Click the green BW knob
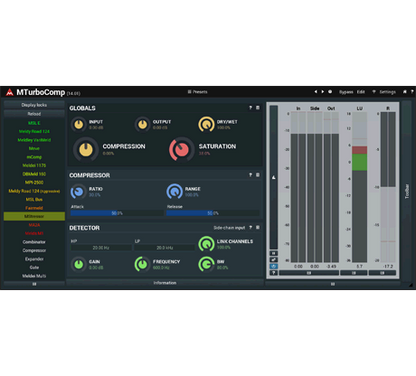Viewport: 416px width, 376px height. [x=206, y=264]
